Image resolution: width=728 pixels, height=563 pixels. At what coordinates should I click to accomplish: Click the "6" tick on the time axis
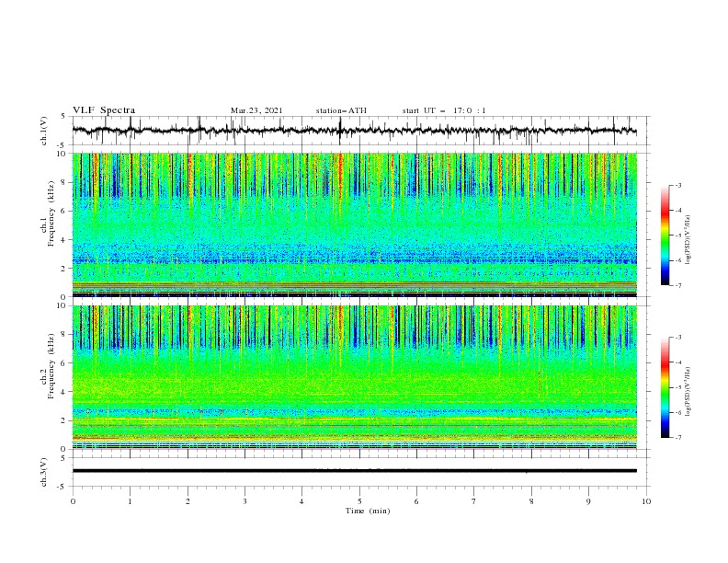[x=417, y=501]
